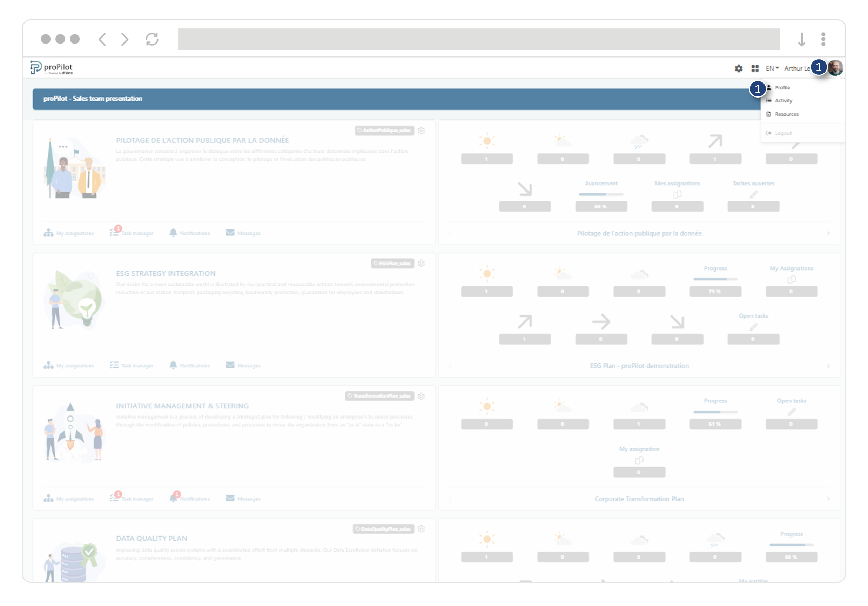Click the Arthur Le user name
Viewport: 868px width, 606px height.
point(797,68)
